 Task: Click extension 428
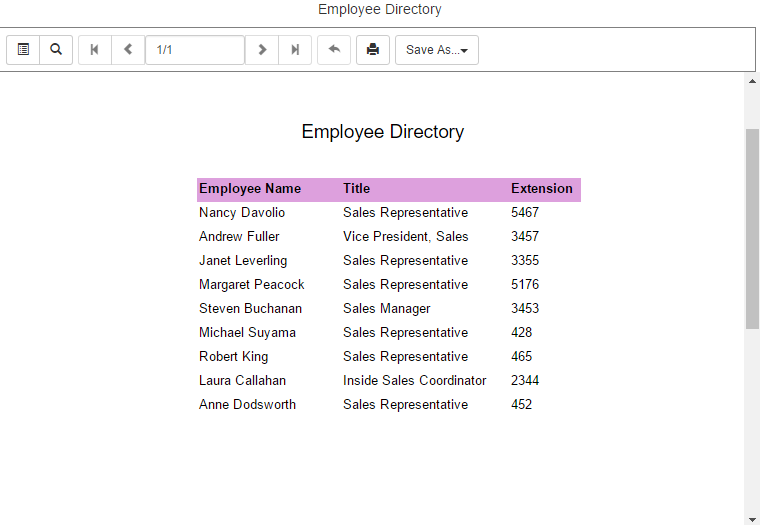[522, 333]
